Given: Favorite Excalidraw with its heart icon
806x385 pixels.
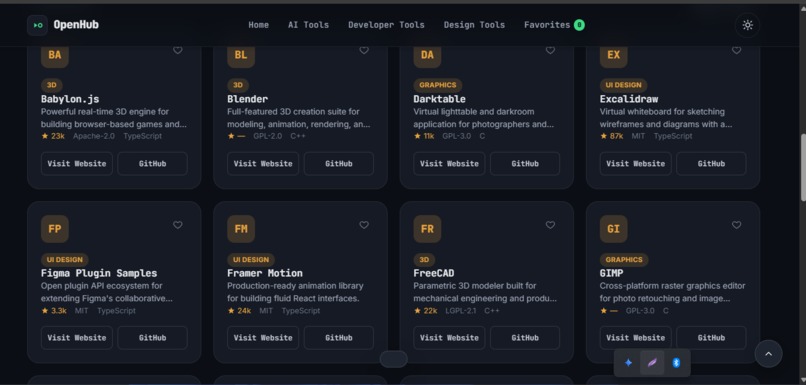Looking at the screenshot, I should (x=737, y=50).
